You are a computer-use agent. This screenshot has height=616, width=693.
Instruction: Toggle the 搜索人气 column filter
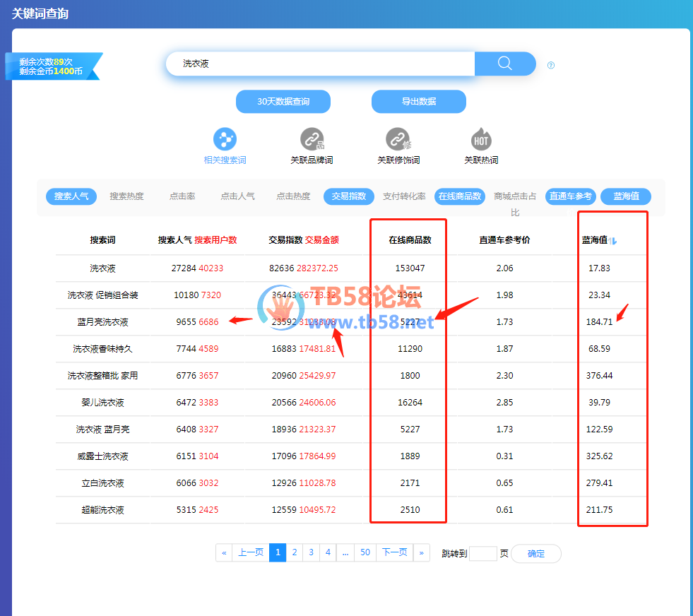71,196
